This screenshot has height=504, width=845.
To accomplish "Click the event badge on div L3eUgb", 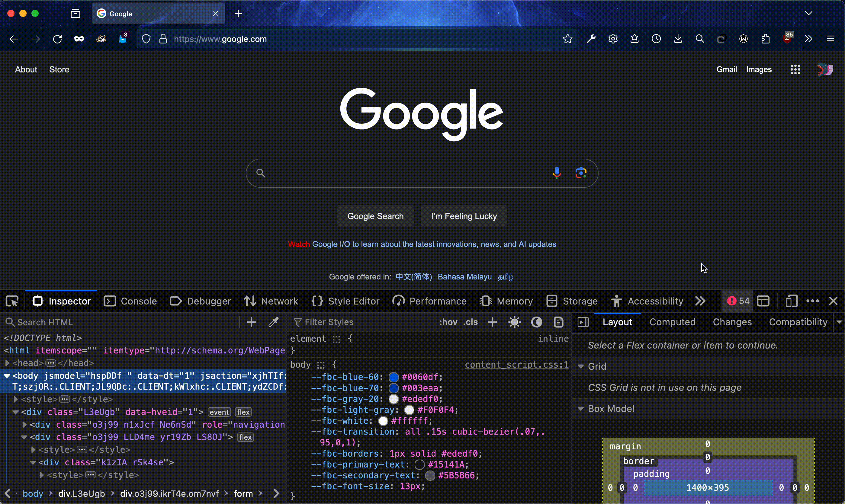I will click(x=219, y=412).
